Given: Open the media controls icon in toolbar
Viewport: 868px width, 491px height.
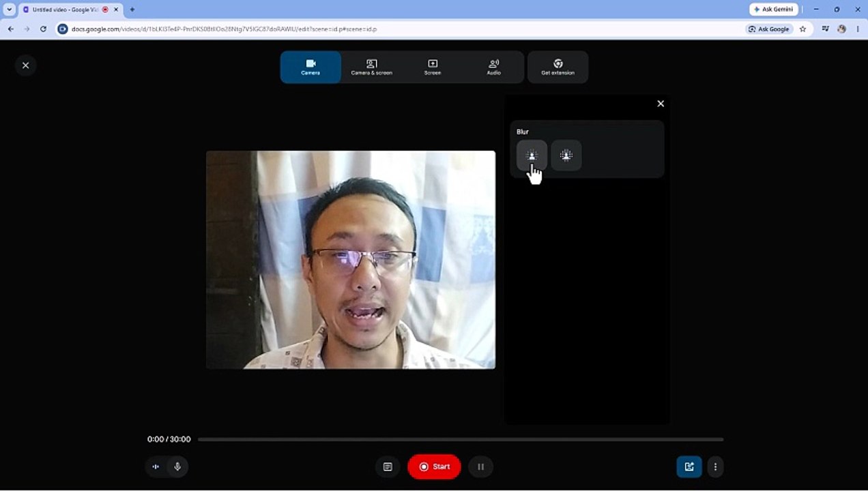Looking at the screenshot, I should point(825,29).
